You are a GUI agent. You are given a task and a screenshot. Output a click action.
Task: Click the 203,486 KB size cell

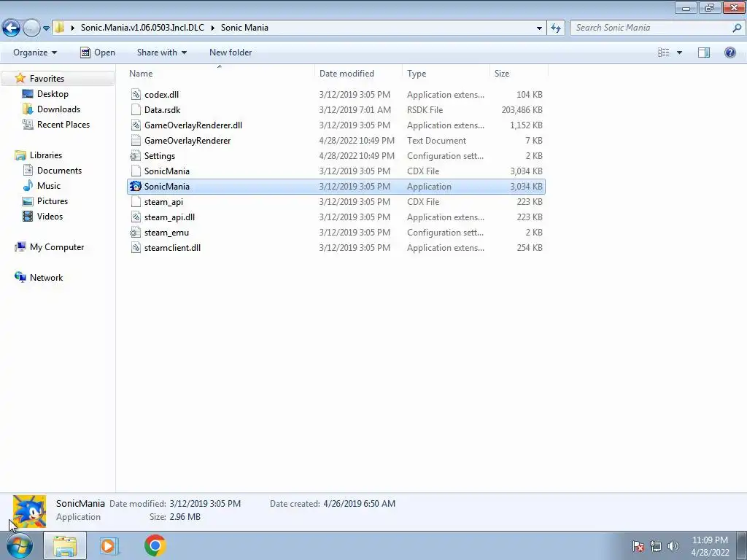coord(522,110)
